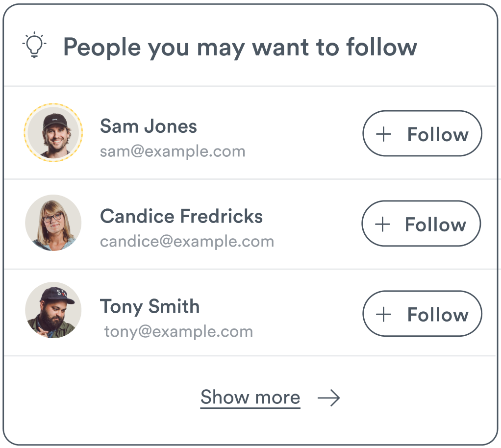The height and width of the screenshot is (448, 501).
Task: Click the plus icon beside Candice Fredricks
Action: [x=382, y=224]
